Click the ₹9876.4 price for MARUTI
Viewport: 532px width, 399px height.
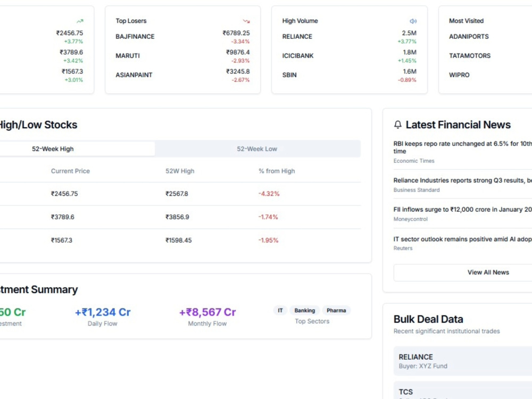click(238, 52)
